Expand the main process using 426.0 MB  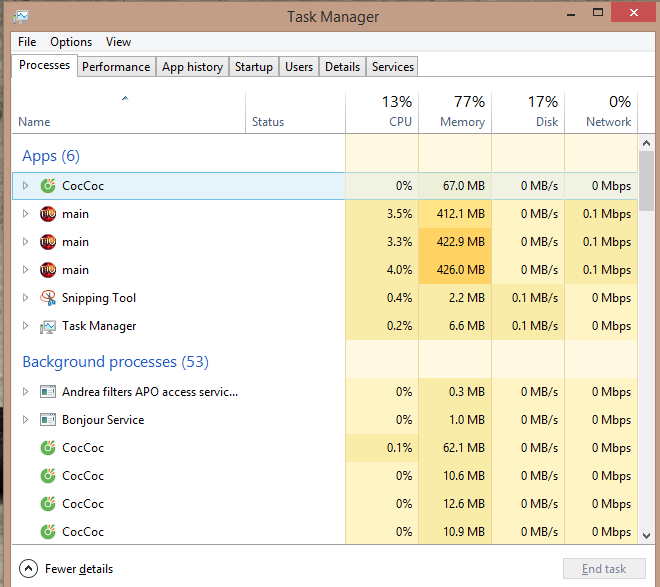click(x=25, y=270)
